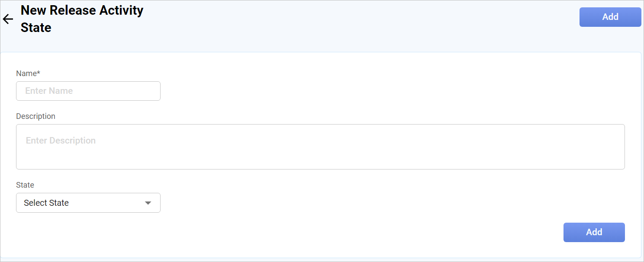The image size is (644, 262).
Task: Click the "Enter Name" placeholder text
Action: [x=49, y=91]
